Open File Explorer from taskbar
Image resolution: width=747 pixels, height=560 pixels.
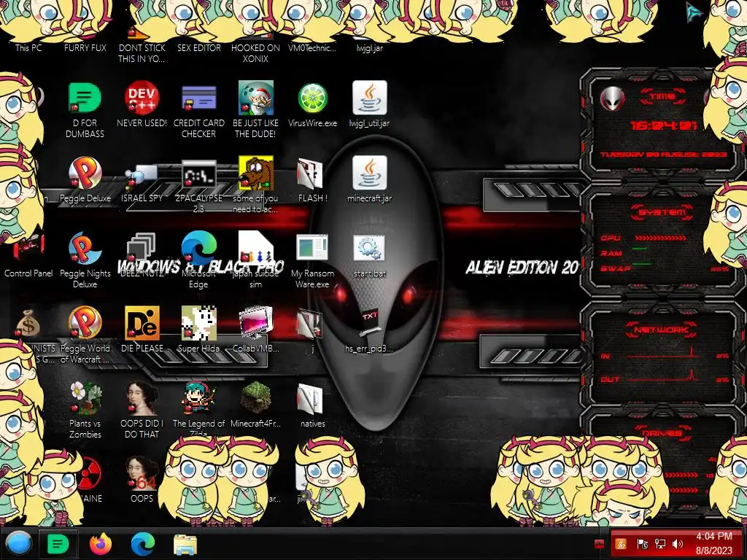click(x=185, y=545)
